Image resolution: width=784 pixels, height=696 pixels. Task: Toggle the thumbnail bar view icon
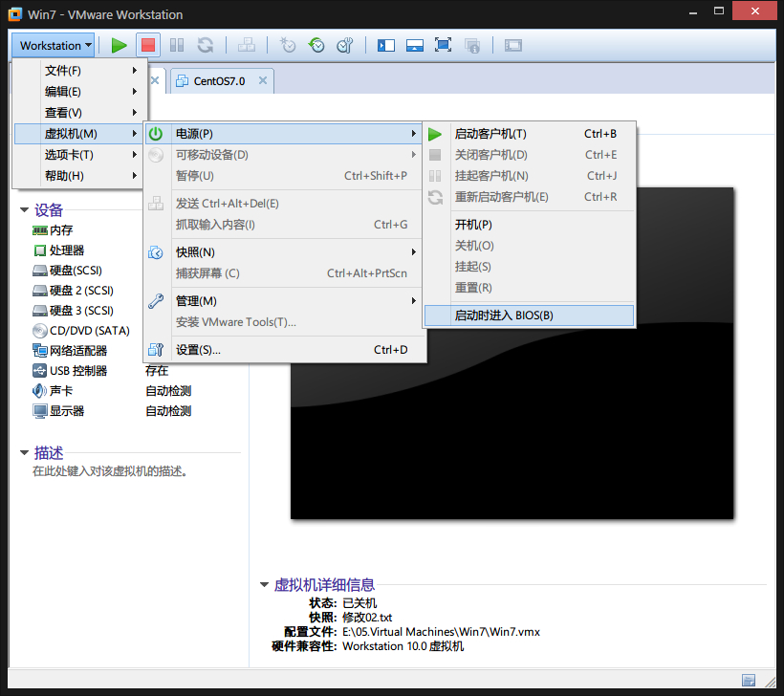(x=415, y=46)
